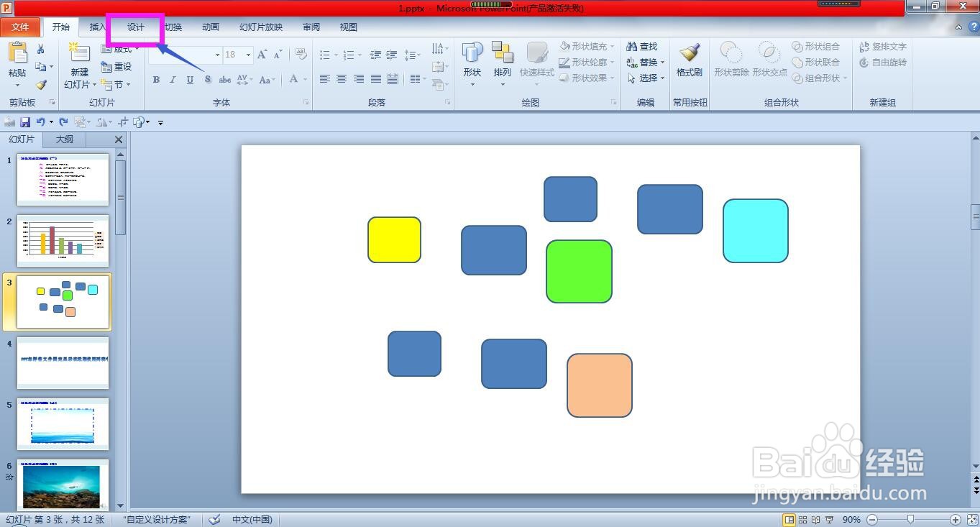
Task: Select the cyan rounded rectangle on slide
Action: coord(756,231)
